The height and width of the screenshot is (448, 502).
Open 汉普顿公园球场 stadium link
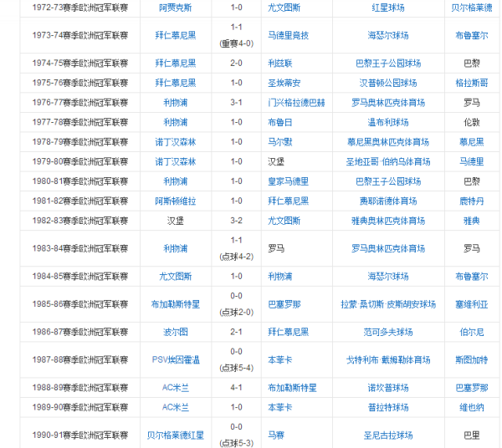[x=388, y=83]
